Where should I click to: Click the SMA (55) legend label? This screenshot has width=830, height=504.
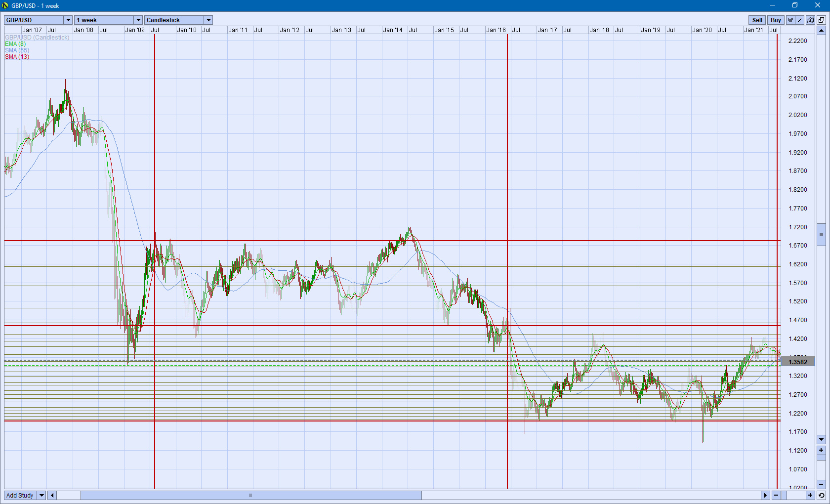tap(17, 50)
